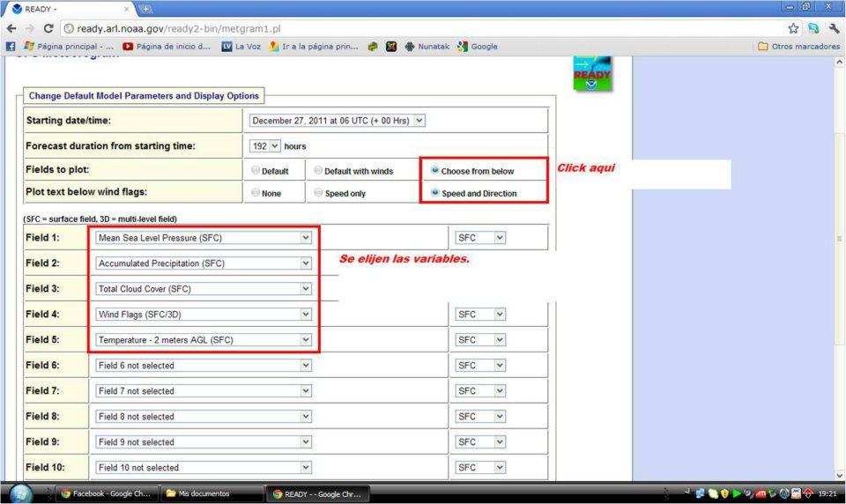Open 'Otros marcadores' bookmarks folder
The image size is (846, 504).
(798, 47)
